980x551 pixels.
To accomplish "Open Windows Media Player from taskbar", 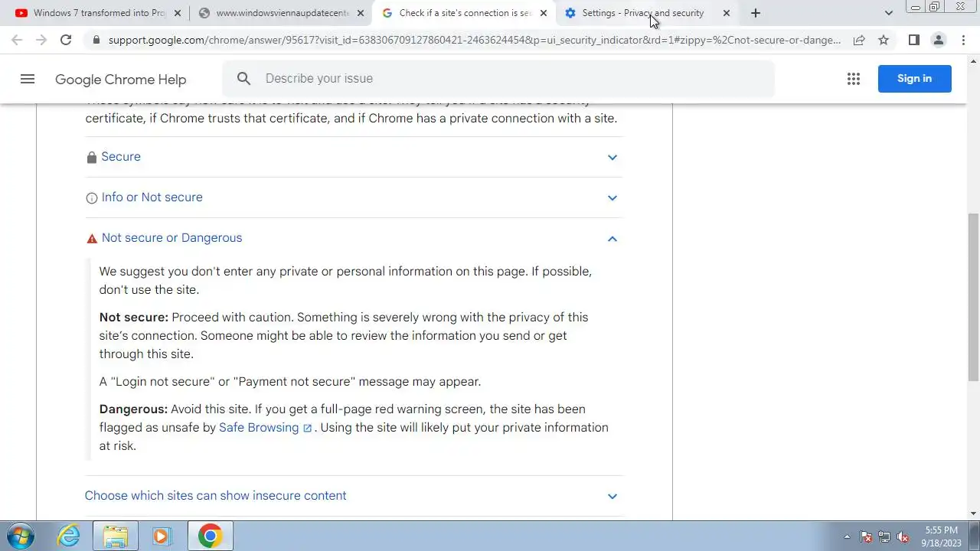I will click(x=161, y=536).
